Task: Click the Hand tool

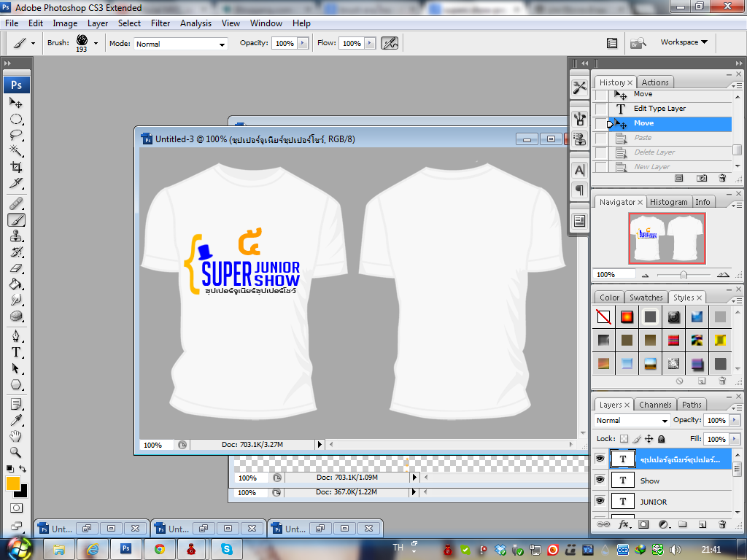Action: point(16,436)
